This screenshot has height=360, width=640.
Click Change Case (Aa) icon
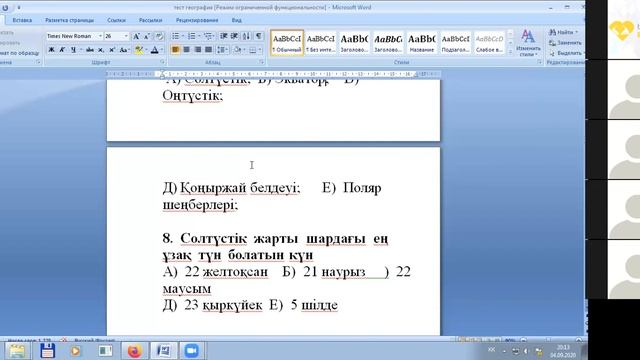(124, 50)
